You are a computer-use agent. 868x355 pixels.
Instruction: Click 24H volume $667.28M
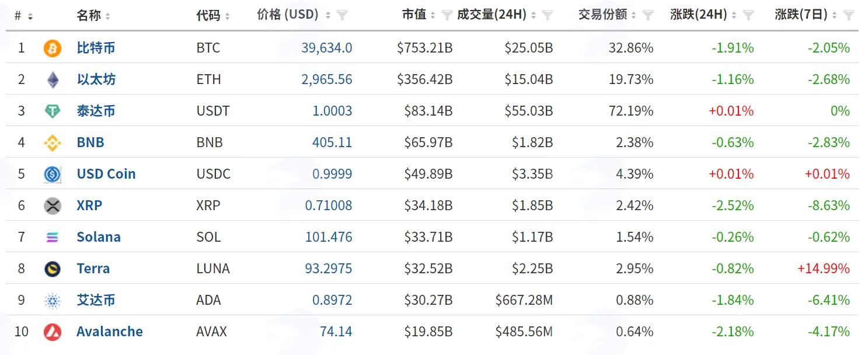[x=524, y=300]
